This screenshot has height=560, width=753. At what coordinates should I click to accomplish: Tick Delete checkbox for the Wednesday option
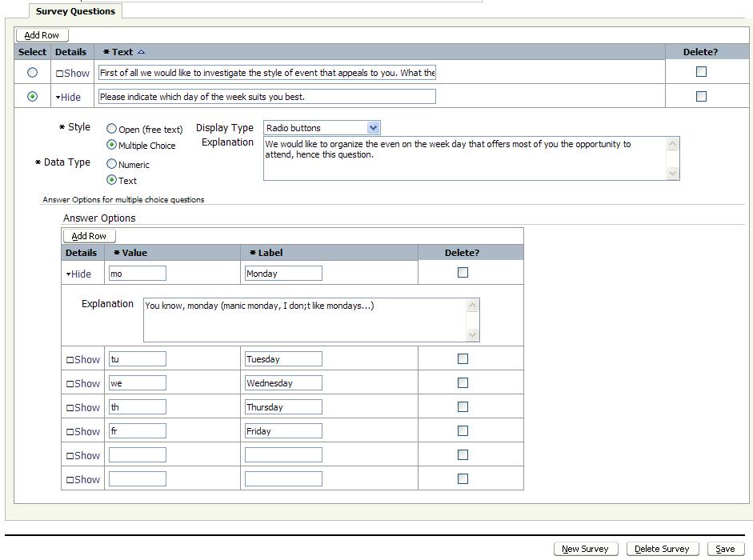pyautogui.click(x=463, y=383)
